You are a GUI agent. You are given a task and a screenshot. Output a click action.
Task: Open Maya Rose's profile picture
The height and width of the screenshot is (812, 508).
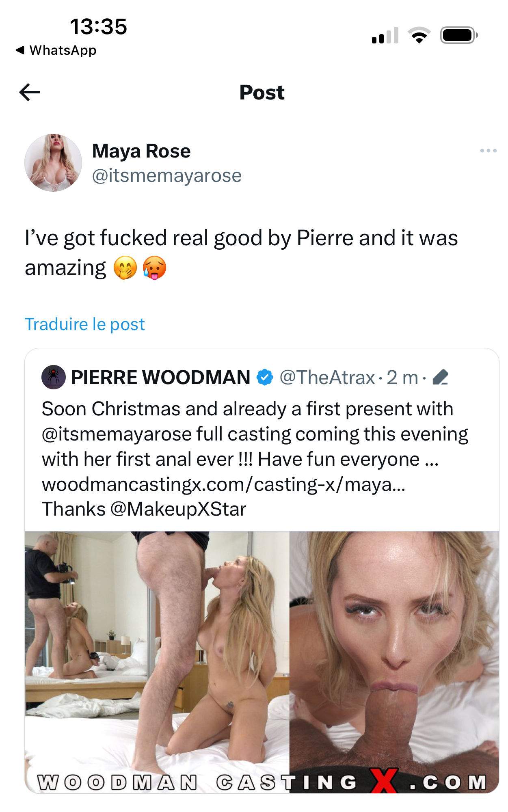53,163
